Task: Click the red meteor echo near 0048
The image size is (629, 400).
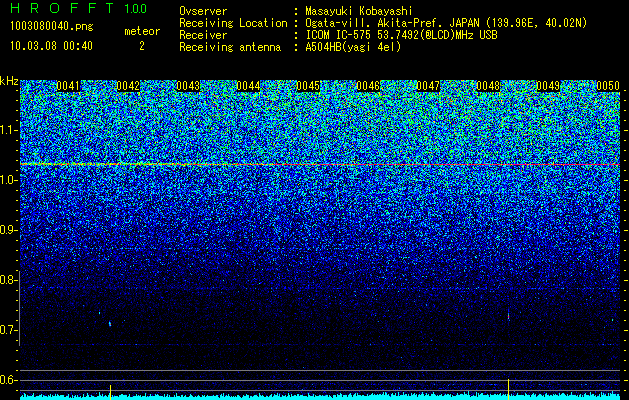Action: (x=508, y=315)
